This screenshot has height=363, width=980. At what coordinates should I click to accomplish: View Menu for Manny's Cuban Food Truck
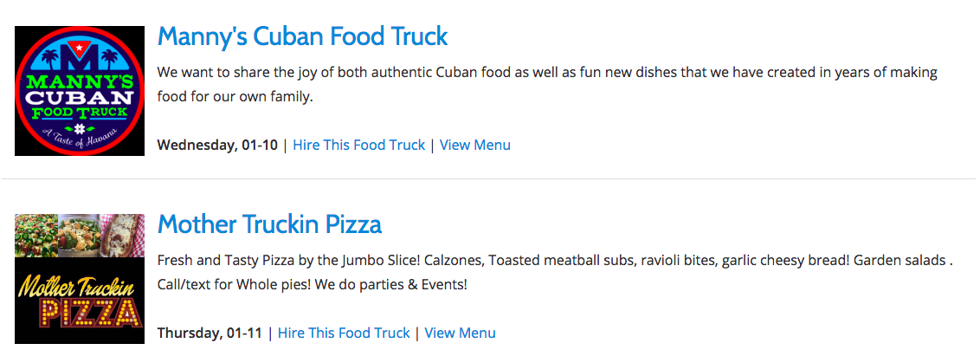click(x=475, y=146)
